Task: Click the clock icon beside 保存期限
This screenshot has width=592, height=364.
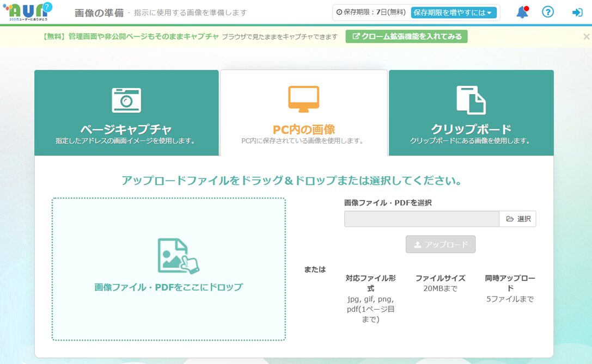Action: [x=339, y=13]
